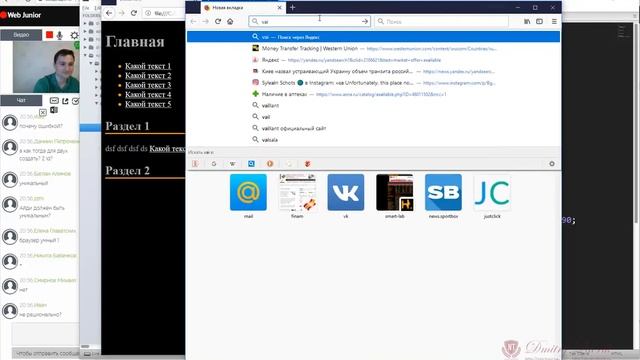Open the smart-lab top-site tile
Viewport: 640px width, 360px height.
click(x=395, y=193)
